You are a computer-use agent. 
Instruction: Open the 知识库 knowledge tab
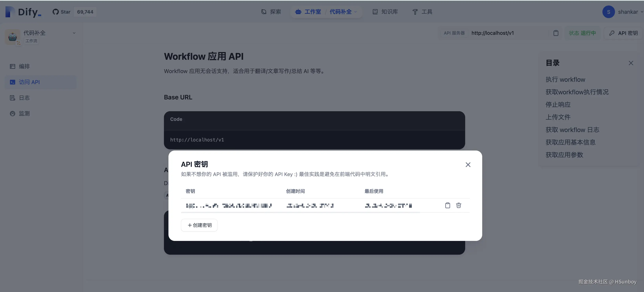click(x=385, y=12)
